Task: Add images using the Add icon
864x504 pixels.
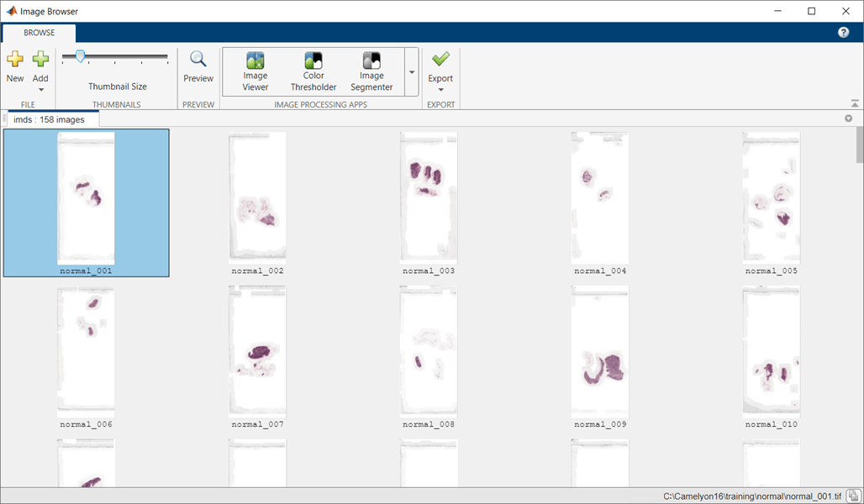Action: 40,59
